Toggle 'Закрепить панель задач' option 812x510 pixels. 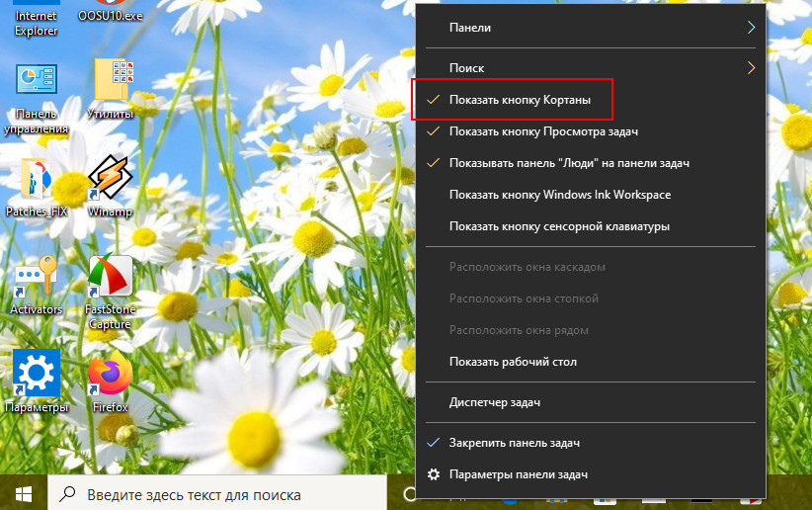(591, 443)
